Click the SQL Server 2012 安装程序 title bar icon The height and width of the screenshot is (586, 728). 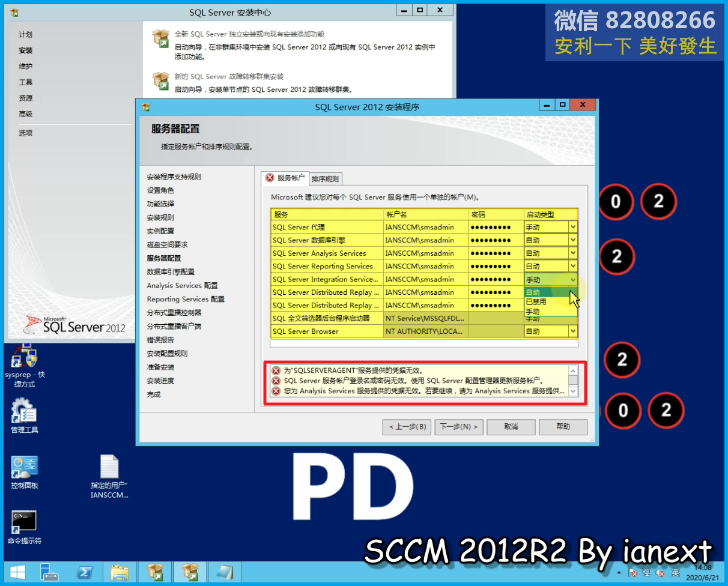point(145,107)
